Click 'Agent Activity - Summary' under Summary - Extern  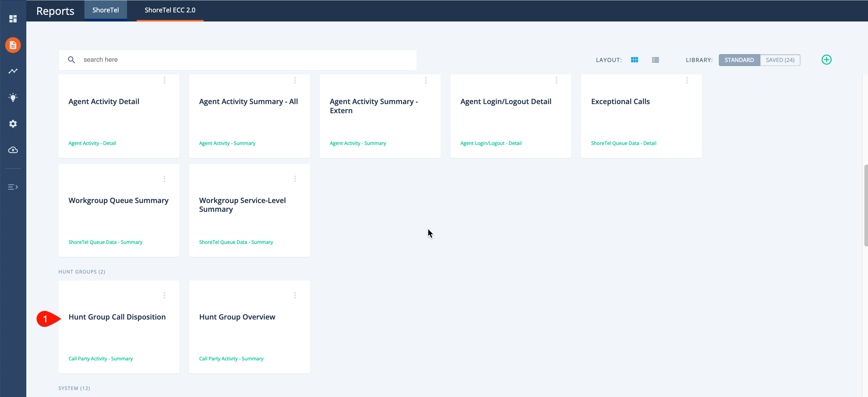point(358,143)
